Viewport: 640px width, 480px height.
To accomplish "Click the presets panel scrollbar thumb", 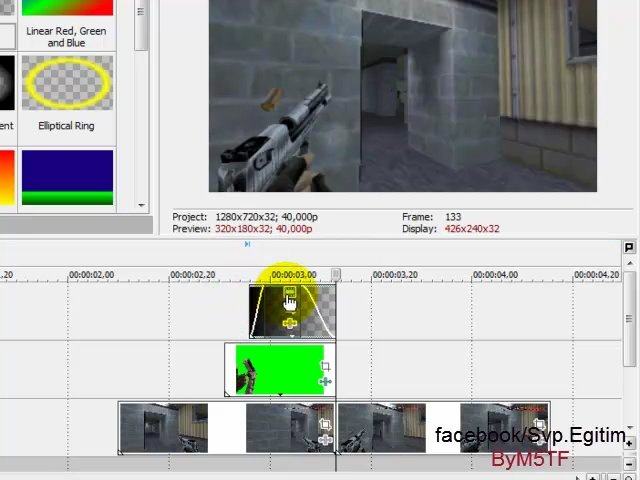I will pyautogui.click(x=141, y=24).
